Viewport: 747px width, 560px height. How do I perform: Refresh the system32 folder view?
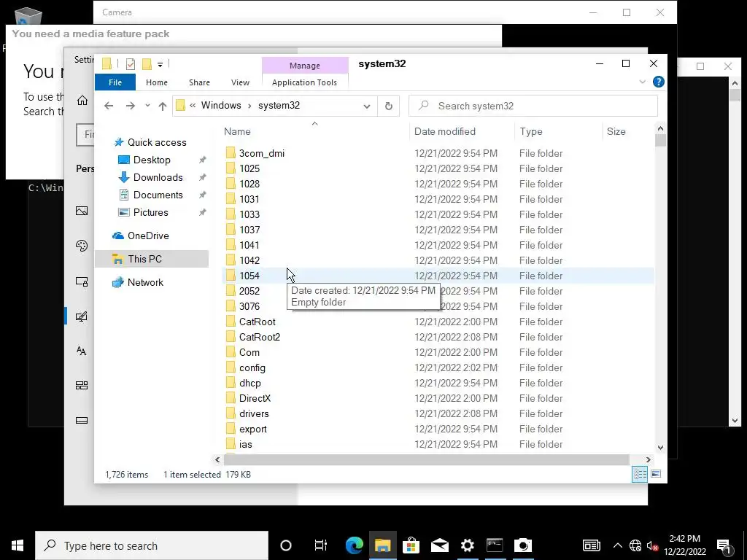tap(389, 106)
